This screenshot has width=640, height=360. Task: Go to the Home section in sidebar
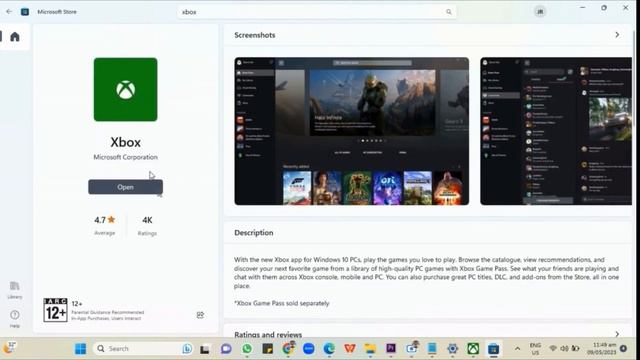pos(15,37)
